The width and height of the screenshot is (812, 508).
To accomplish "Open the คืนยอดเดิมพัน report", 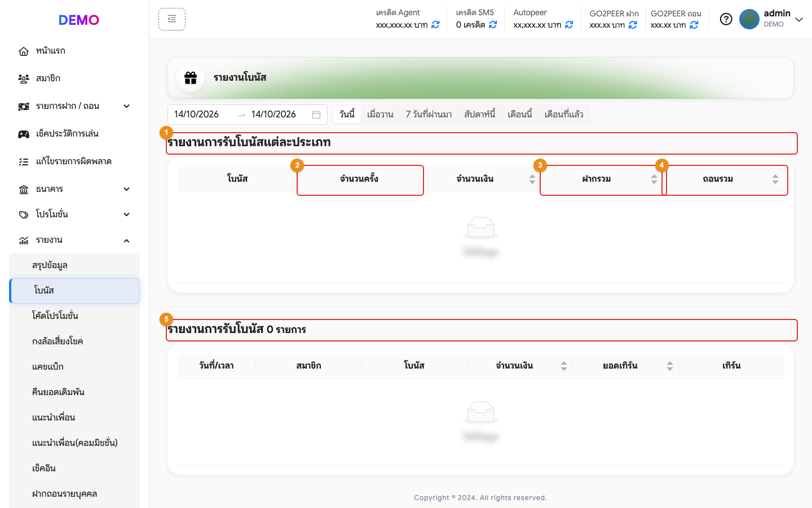I will tap(74, 392).
